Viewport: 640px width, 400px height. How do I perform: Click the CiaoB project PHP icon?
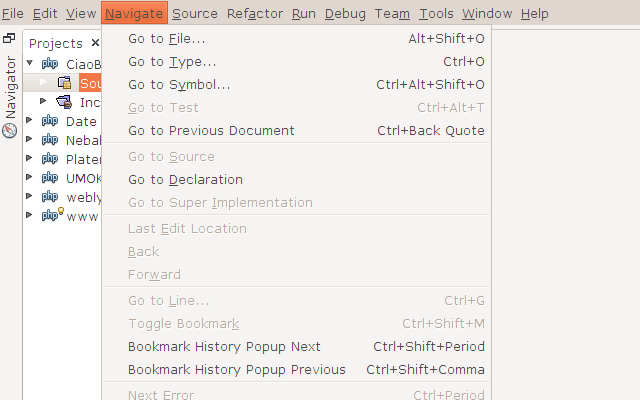click(50, 64)
